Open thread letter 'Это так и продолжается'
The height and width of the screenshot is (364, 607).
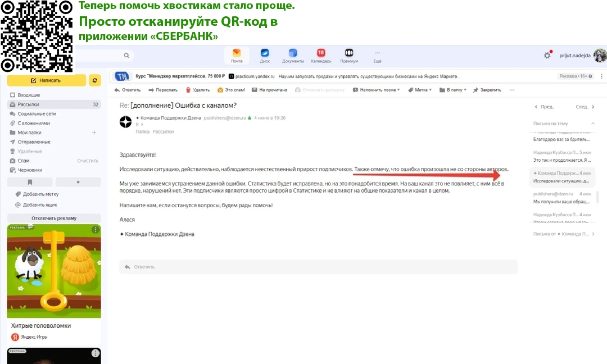[x=561, y=156]
